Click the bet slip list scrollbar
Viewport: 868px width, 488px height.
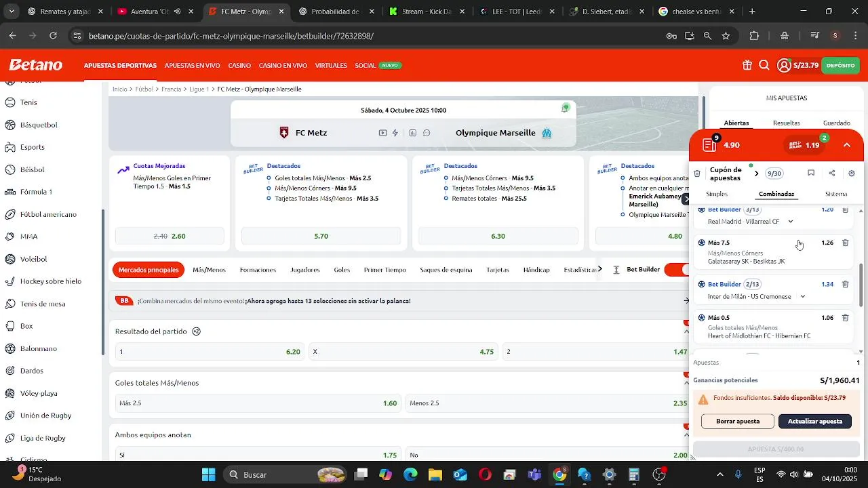tap(861, 285)
